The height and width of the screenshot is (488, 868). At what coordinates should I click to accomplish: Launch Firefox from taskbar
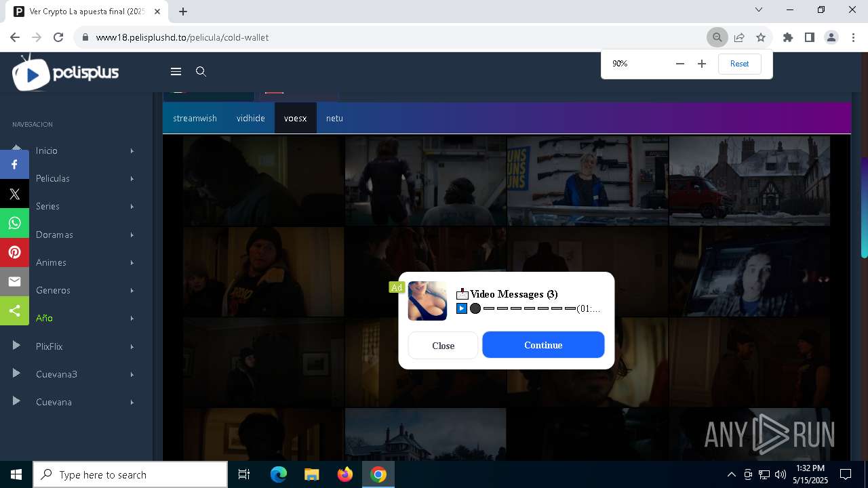[344, 474]
